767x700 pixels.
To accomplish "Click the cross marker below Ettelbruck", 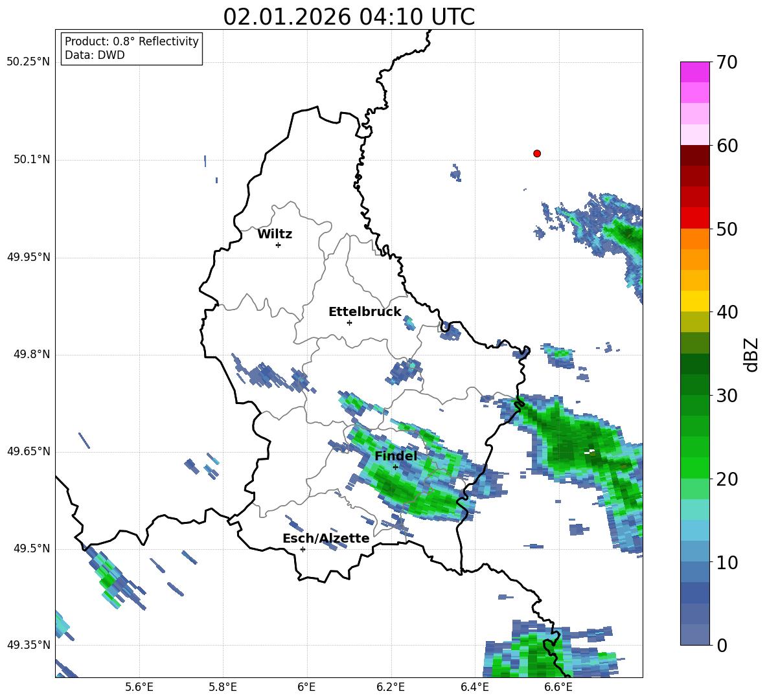I will click(349, 322).
